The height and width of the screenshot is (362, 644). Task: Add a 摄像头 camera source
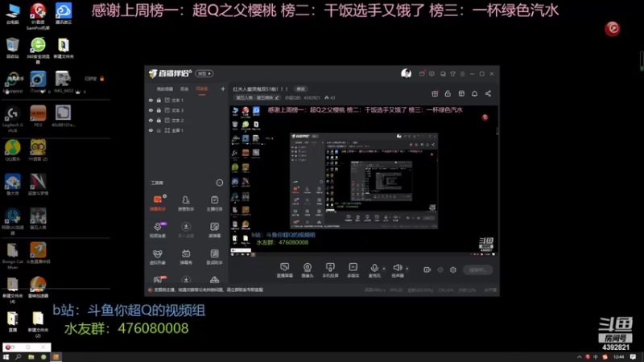tap(308, 270)
